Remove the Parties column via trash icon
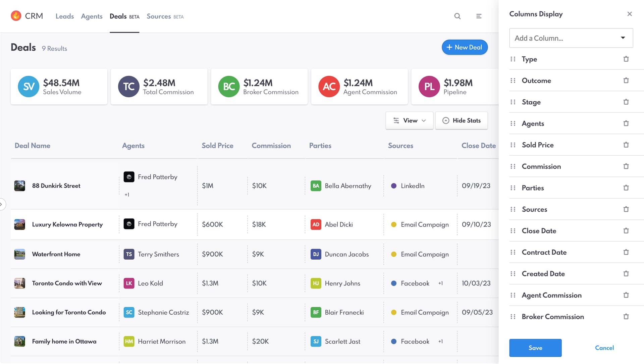Image resolution: width=644 pixels, height=364 pixels. (626, 188)
